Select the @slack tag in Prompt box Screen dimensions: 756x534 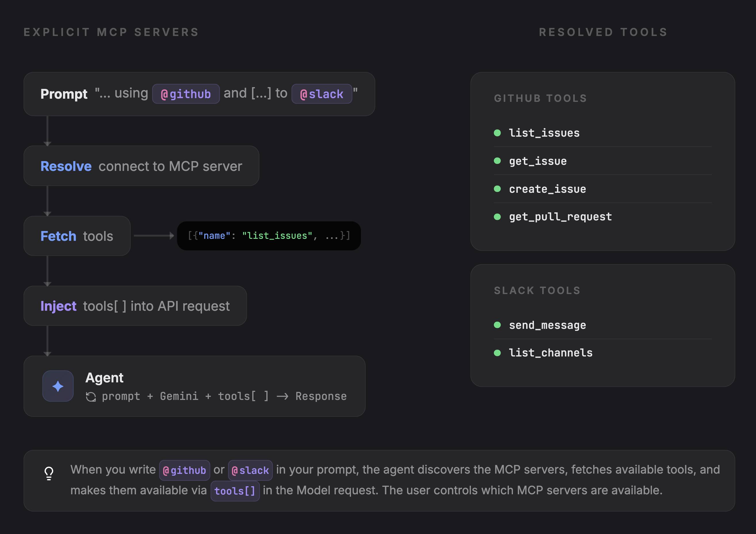322,94
